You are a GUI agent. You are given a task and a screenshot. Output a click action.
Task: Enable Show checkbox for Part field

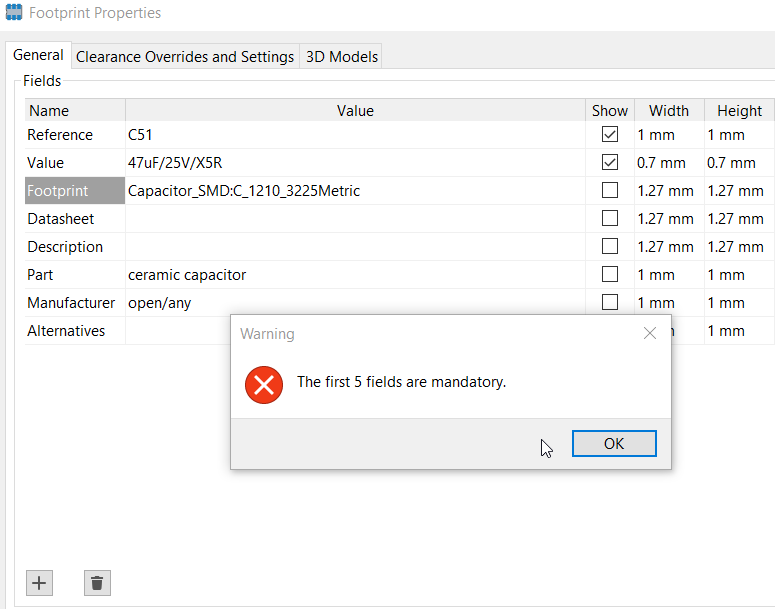point(609,274)
